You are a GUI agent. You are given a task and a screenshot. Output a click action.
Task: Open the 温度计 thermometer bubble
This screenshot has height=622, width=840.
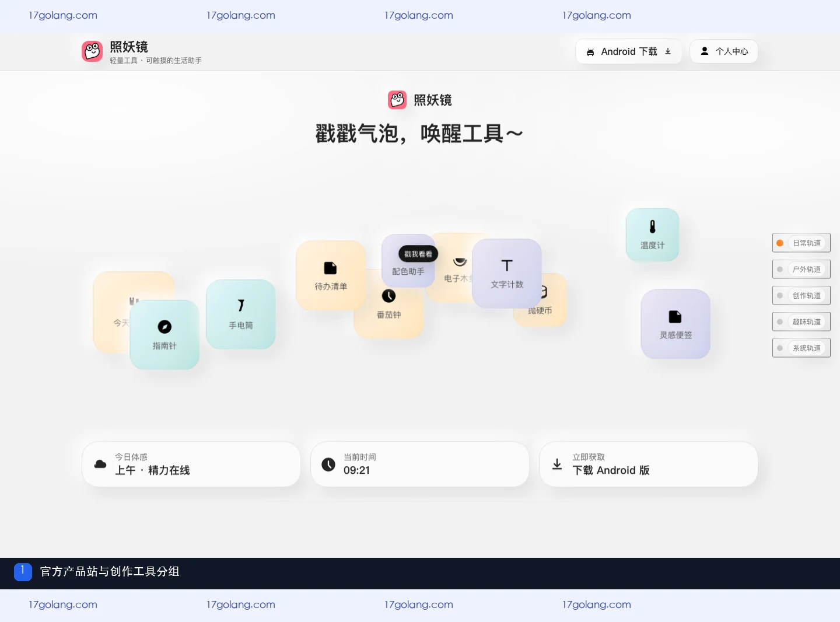(652, 235)
